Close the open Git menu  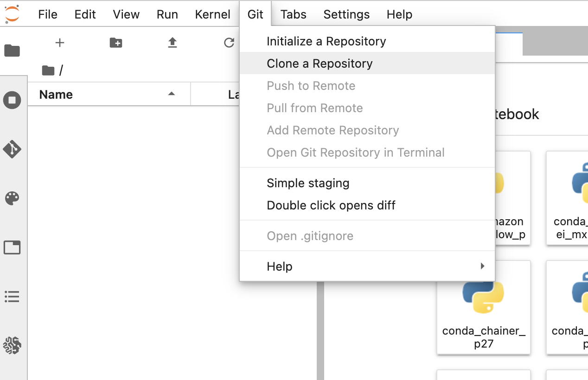pyautogui.click(x=256, y=14)
